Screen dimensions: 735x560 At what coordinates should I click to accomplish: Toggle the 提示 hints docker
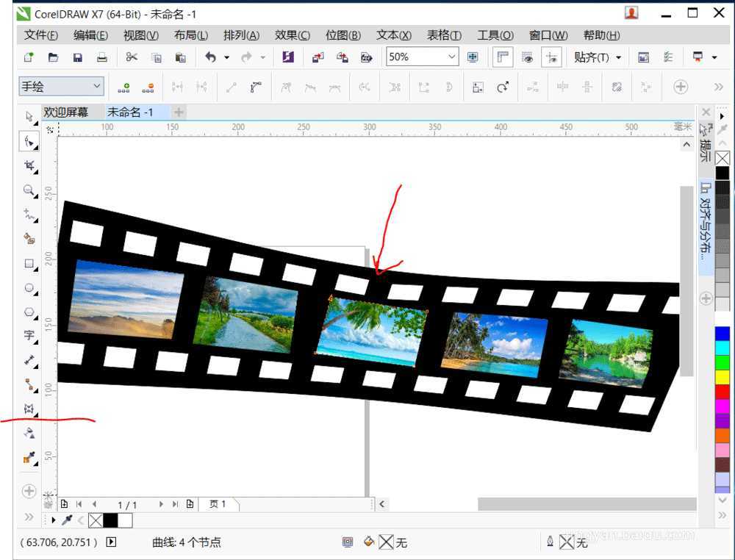click(x=705, y=151)
